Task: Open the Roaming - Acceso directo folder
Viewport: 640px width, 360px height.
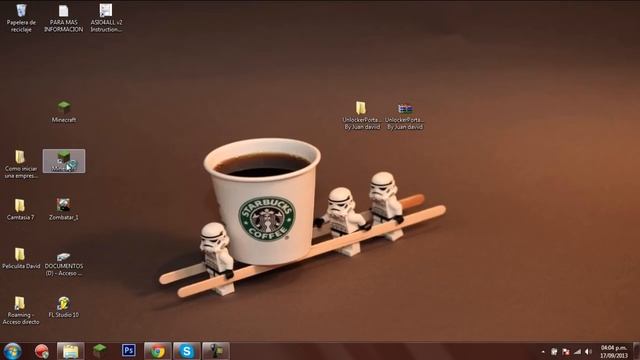Action: [x=20, y=310]
